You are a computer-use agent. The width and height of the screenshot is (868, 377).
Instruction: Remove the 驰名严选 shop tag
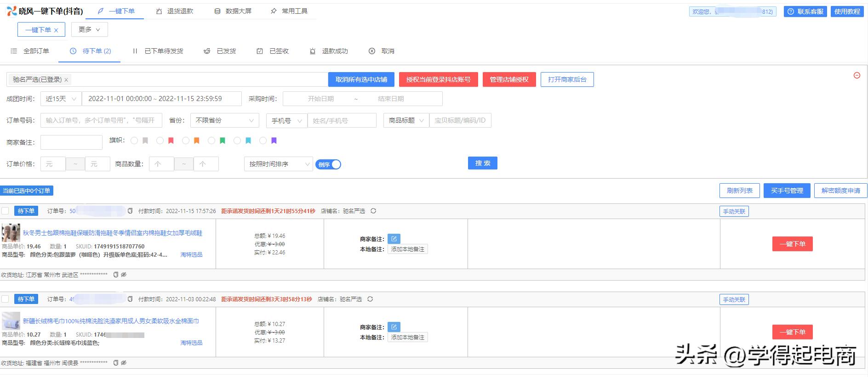pos(66,80)
